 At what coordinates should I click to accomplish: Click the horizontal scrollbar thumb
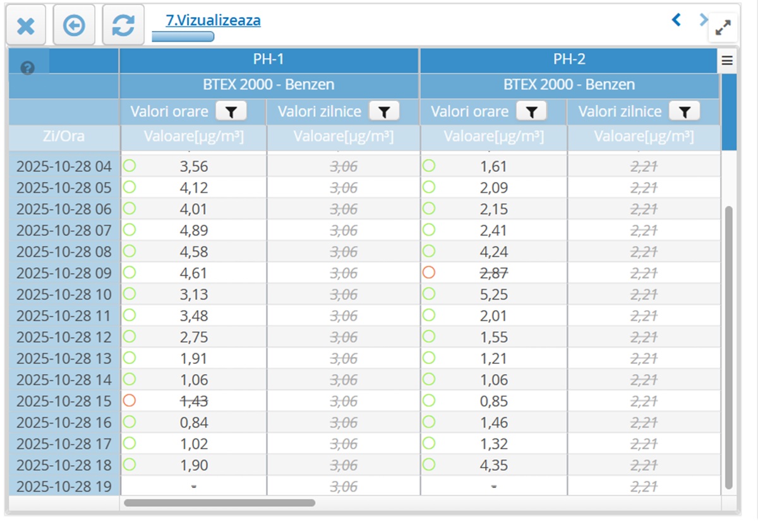pyautogui.click(x=219, y=503)
